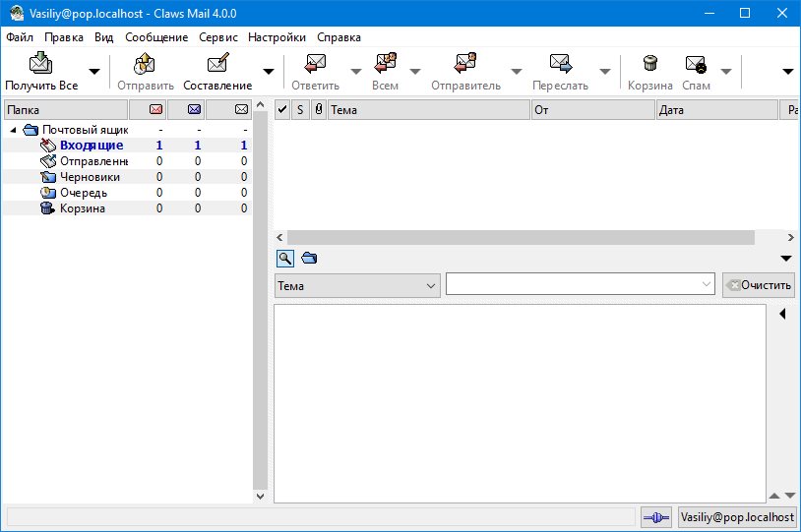Open the Составление dropdown arrow

coord(269,72)
